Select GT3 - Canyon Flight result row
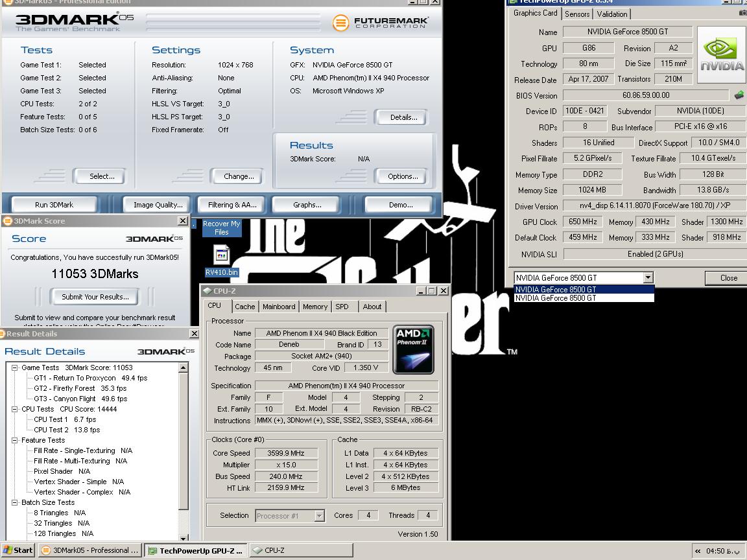This screenshot has width=747, height=560. tap(80, 399)
